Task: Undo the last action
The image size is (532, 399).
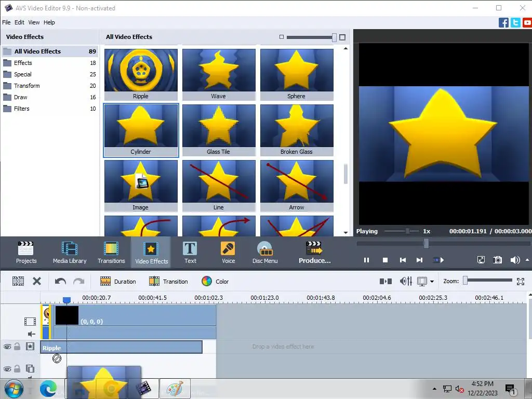Action: pyautogui.click(x=60, y=281)
